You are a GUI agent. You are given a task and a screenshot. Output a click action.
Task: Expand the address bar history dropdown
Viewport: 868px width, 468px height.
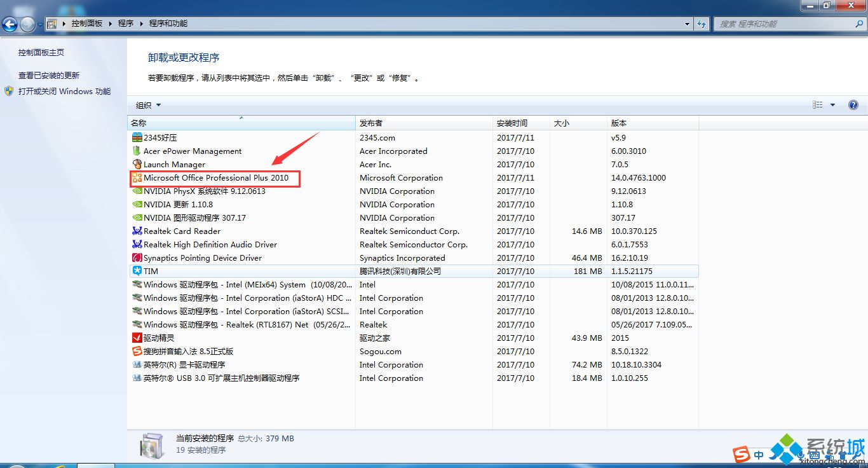(688, 24)
